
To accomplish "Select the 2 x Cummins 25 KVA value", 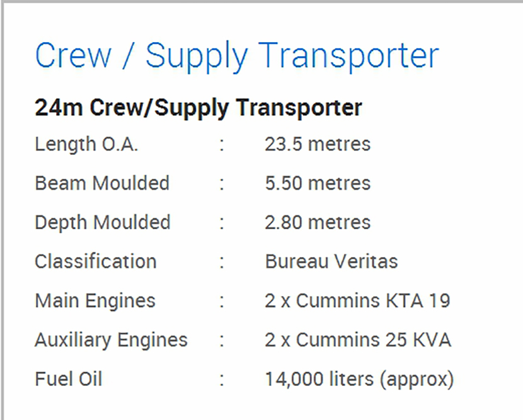I will [x=358, y=340].
